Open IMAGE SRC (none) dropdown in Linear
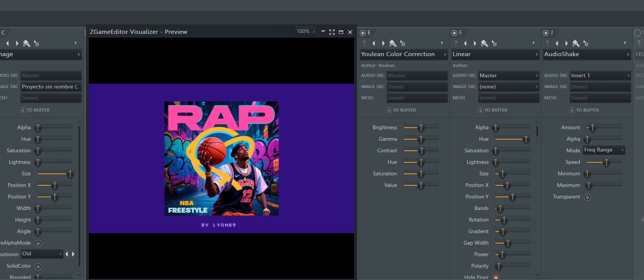The width and height of the screenshot is (644, 280). (509, 87)
